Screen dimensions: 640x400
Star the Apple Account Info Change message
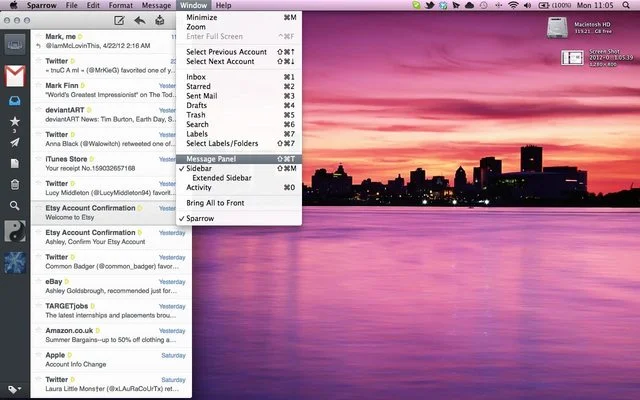click(x=38, y=355)
